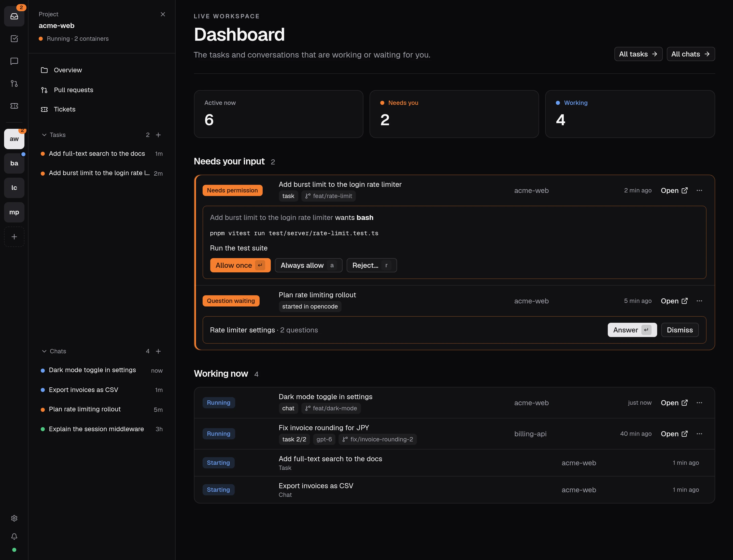
Task: Open the Add burst limit task
Action: [x=674, y=190]
